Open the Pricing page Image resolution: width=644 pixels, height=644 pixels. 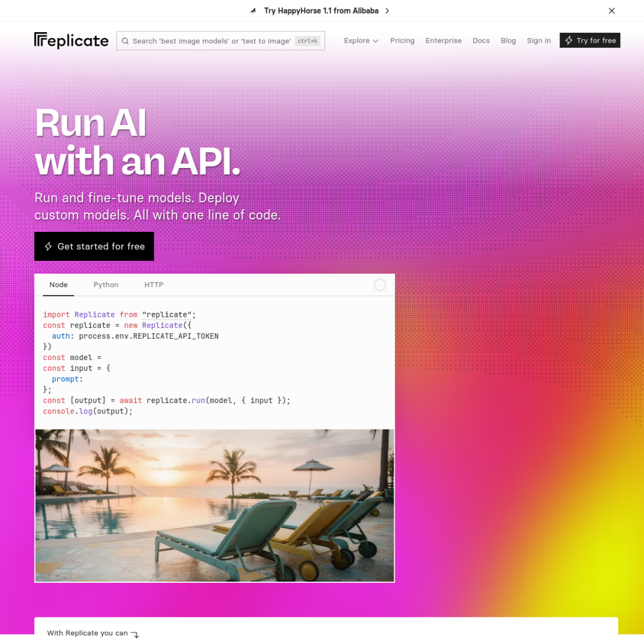click(x=402, y=41)
